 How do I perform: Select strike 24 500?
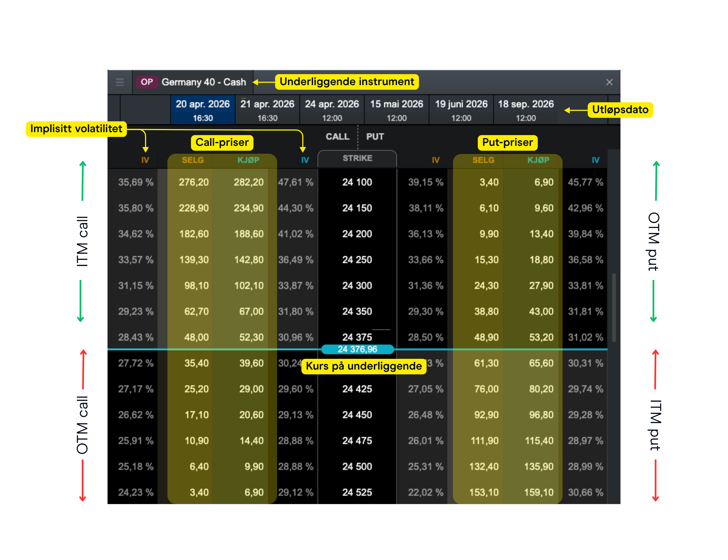point(357,466)
